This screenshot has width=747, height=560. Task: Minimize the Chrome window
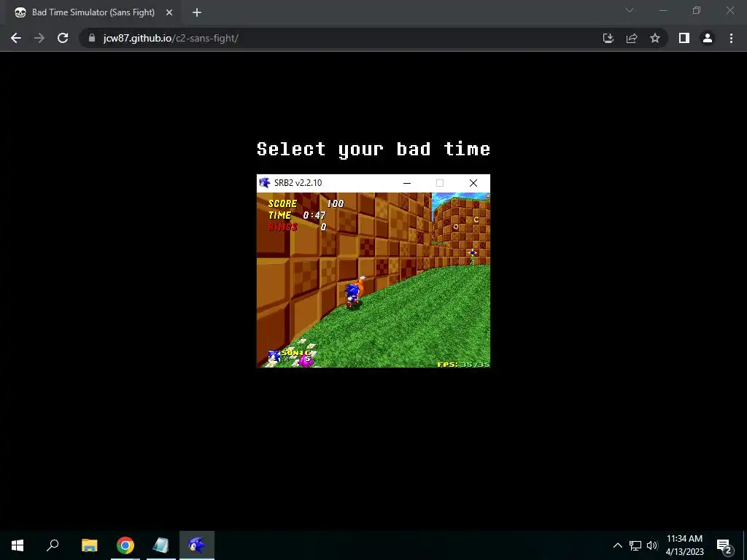pos(663,10)
